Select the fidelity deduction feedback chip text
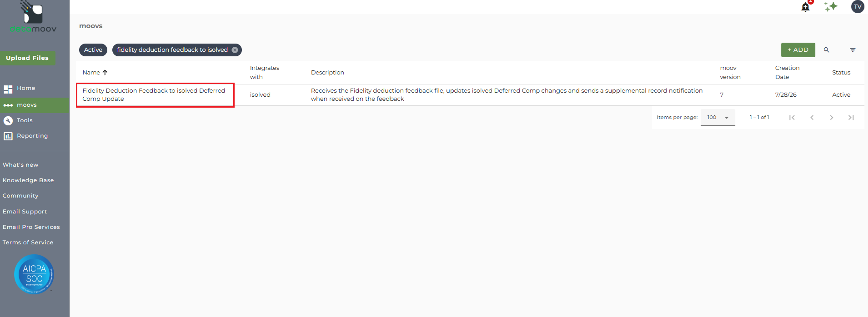The width and height of the screenshot is (868, 317). pyautogui.click(x=172, y=50)
